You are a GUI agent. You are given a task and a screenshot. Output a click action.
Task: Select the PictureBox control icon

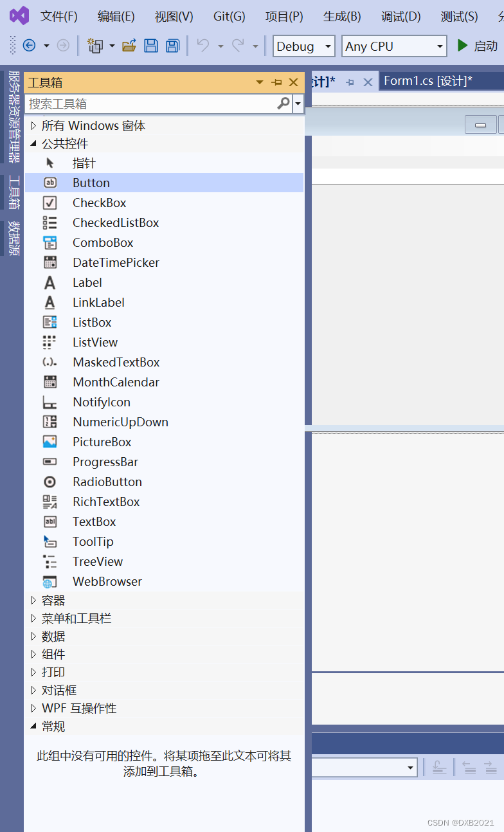coord(50,442)
